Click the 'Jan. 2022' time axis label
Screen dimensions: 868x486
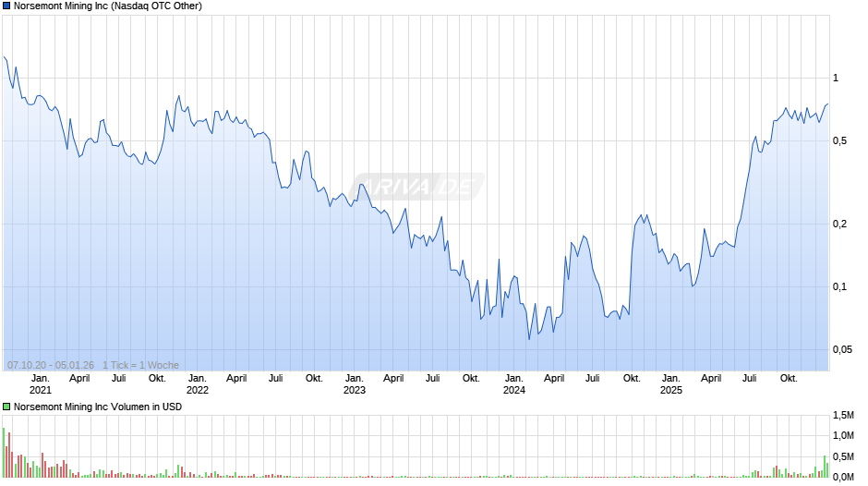click(x=197, y=384)
